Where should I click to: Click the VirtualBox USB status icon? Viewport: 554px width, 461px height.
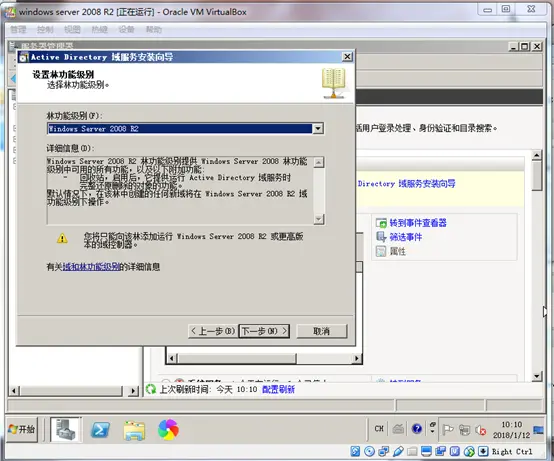(x=398, y=451)
